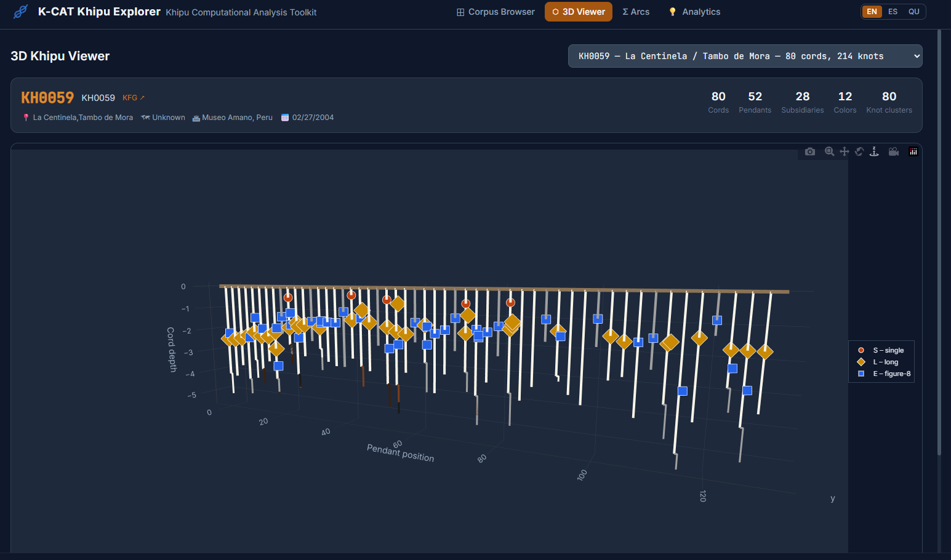951x560 pixels.
Task: Click the K-CAT app logo icon
Action: [x=21, y=12]
